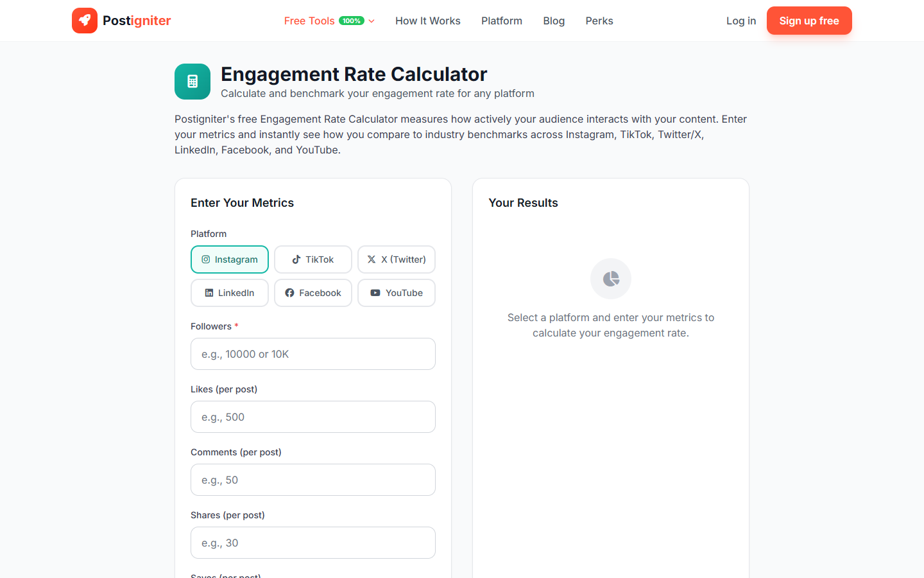Click the green calculator icon near the title

[193, 82]
